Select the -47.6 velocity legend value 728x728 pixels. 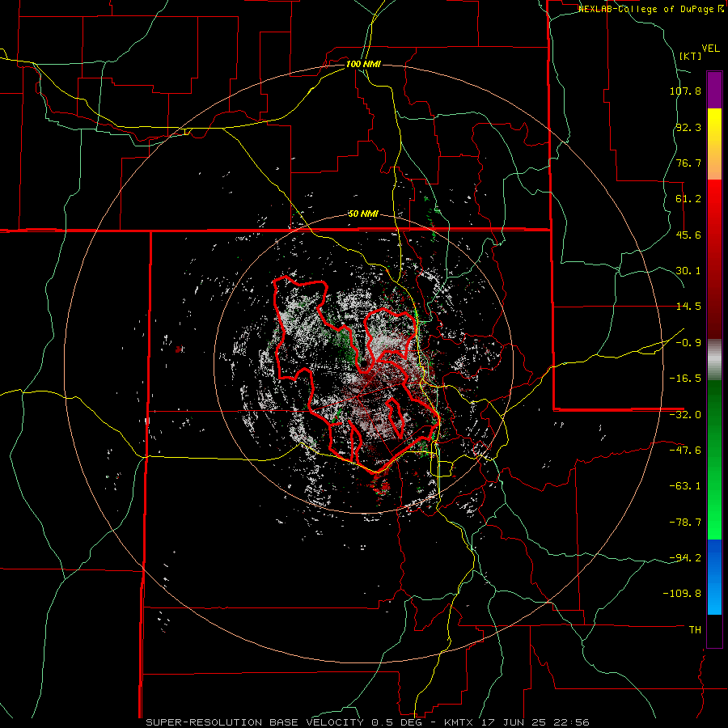click(x=685, y=451)
